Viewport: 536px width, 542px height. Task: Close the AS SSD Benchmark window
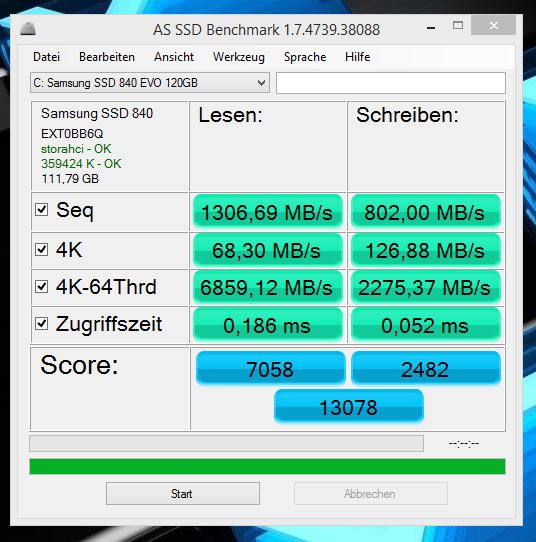point(493,25)
